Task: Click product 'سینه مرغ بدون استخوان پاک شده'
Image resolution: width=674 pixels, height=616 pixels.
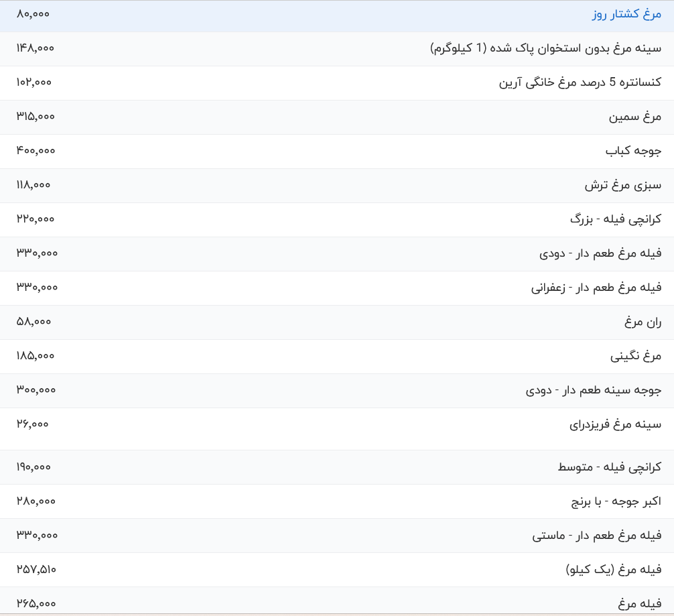Action: coord(545,48)
